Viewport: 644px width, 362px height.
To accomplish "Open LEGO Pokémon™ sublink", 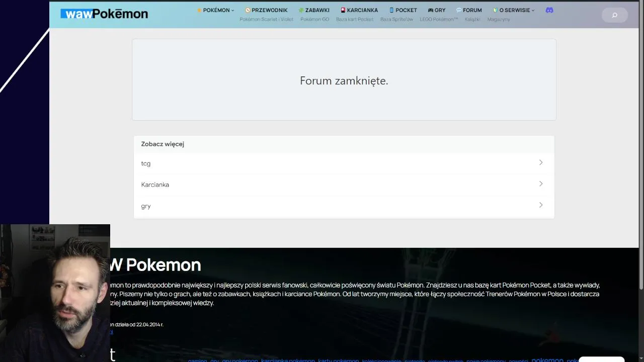I will (x=439, y=19).
